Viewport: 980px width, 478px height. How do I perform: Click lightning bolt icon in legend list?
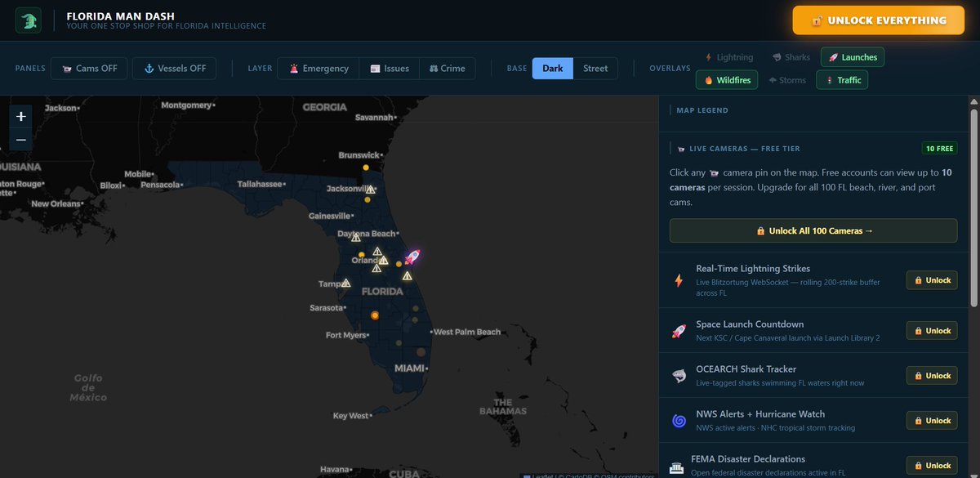pyautogui.click(x=678, y=280)
